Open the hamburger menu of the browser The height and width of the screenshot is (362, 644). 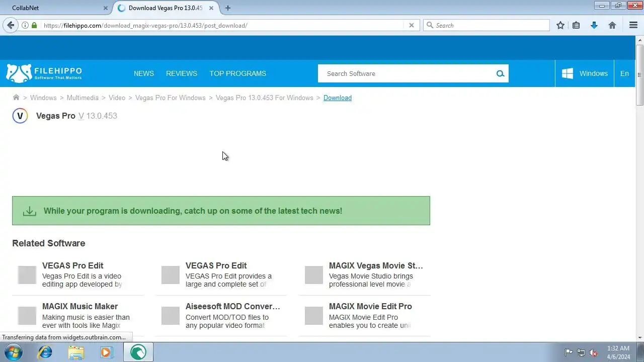pyautogui.click(x=633, y=25)
